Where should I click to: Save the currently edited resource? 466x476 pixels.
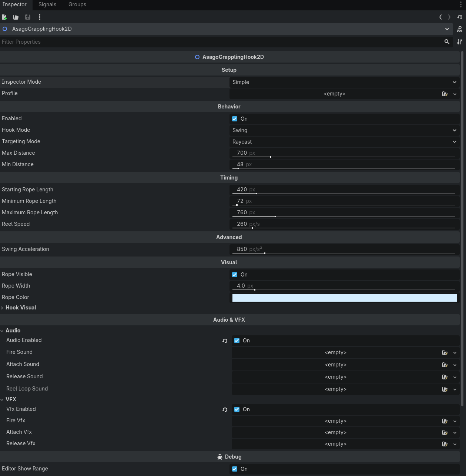(x=28, y=17)
